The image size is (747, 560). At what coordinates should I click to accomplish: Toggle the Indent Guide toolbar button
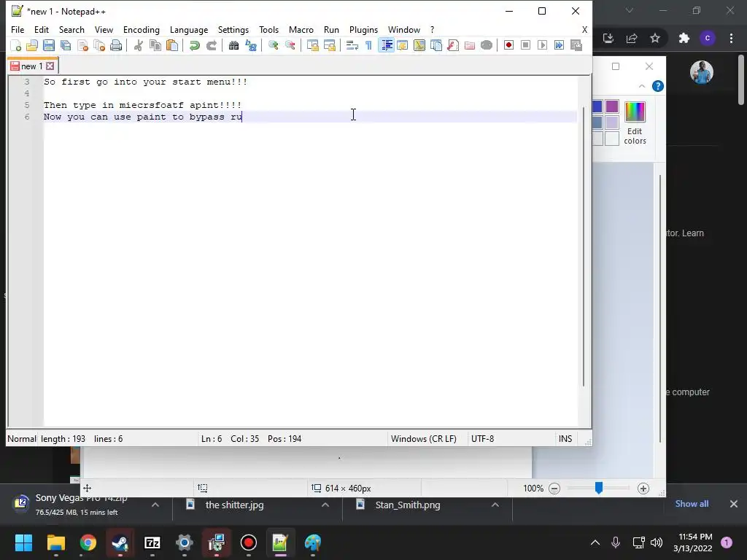click(x=387, y=45)
